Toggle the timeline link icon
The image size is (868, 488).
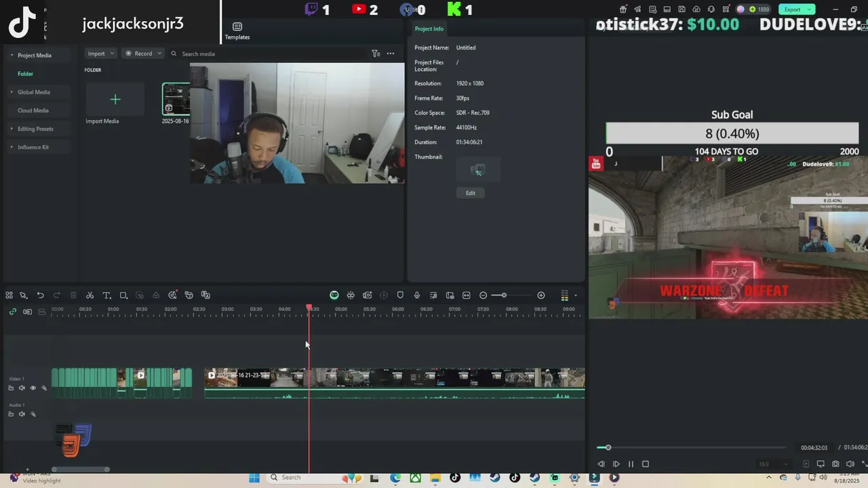pos(12,312)
